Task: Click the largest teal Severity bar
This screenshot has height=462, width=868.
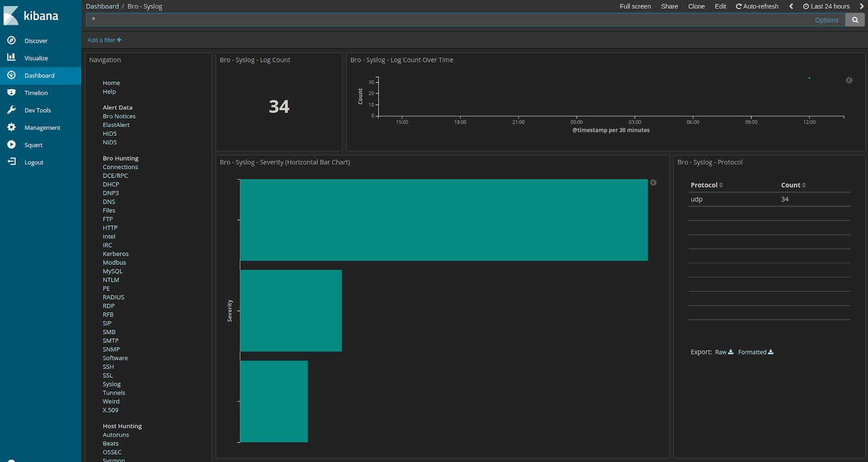Action: tap(444, 220)
